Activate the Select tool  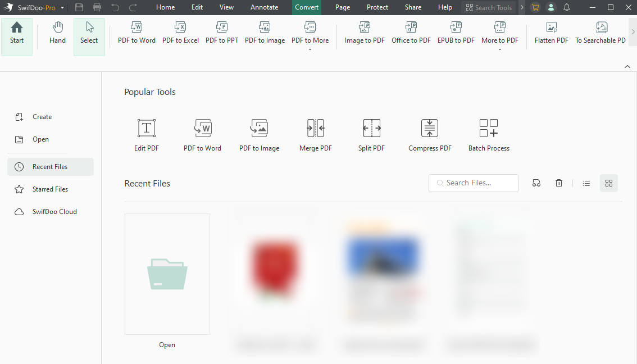click(89, 34)
